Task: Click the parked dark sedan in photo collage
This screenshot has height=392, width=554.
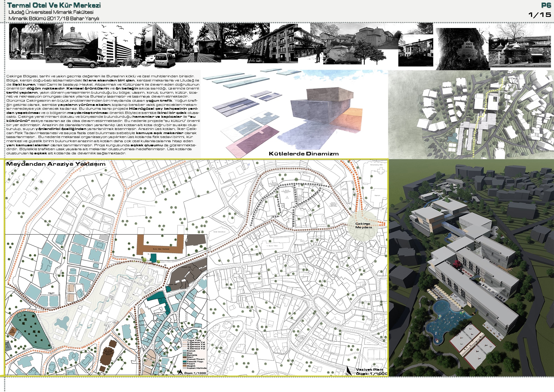Action: click(81, 62)
